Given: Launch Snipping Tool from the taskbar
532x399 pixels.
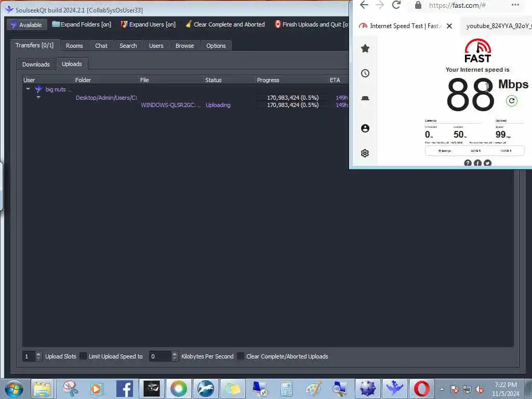Looking at the screenshot, I should [x=70, y=389].
